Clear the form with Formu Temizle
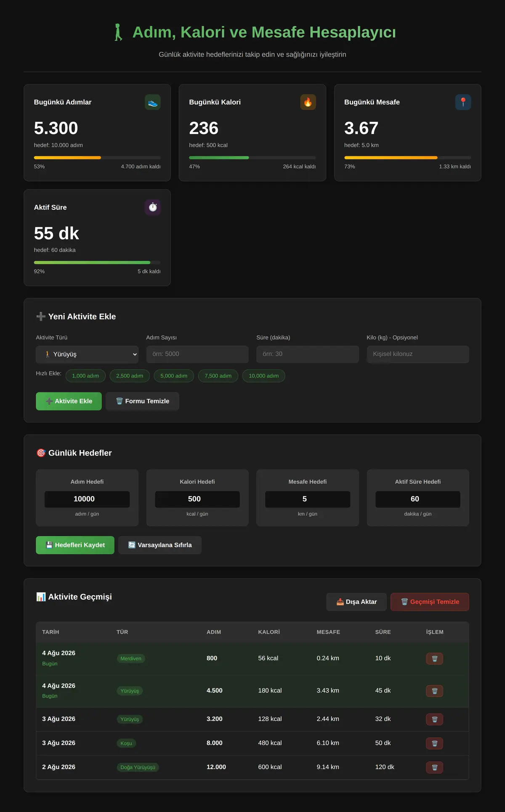This screenshot has height=812, width=505. pyautogui.click(x=142, y=401)
